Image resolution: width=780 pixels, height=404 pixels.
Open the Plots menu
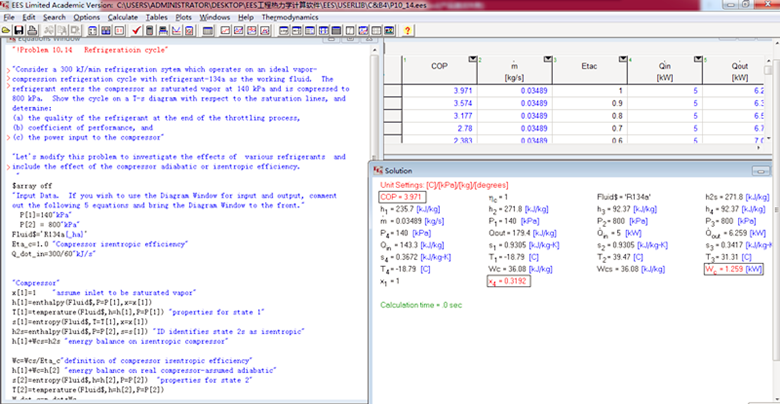[184, 17]
